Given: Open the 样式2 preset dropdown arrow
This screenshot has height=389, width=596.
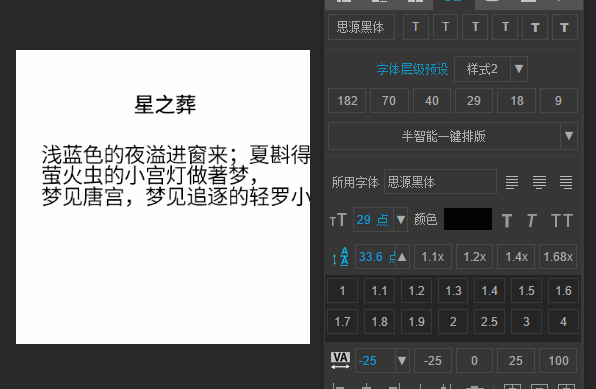Looking at the screenshot, I should 518,69.
